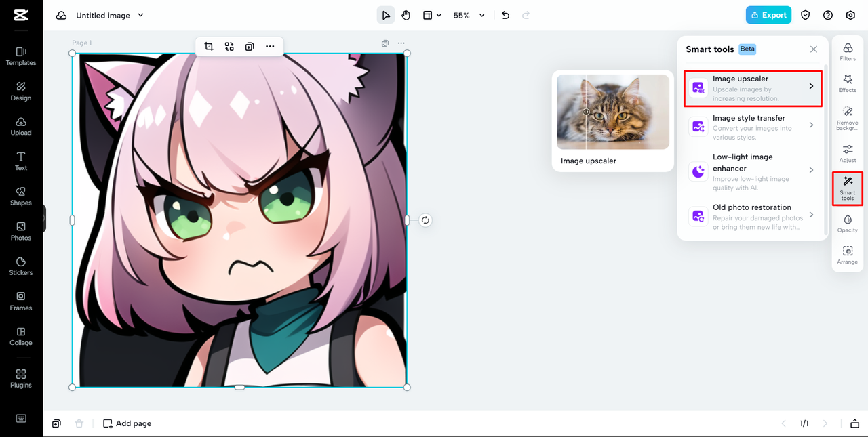Select the hand pan tool
This screenshot has width=868, height=437.
(406, 15)
